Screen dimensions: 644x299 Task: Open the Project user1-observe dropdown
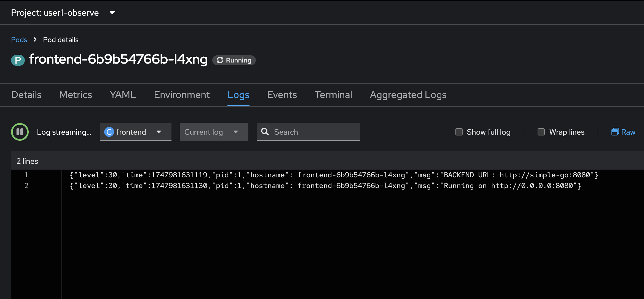tap(63, 13)
